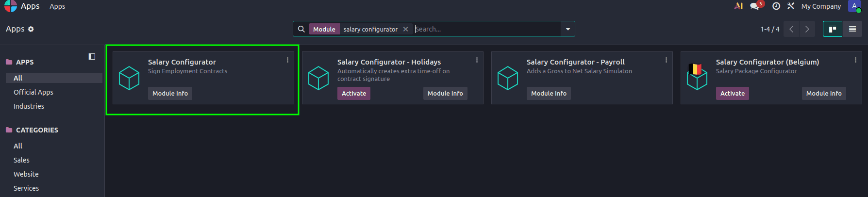Click the CATEGORIES section header
Viewport: 868px width, 197px height.
click(37, 130)
